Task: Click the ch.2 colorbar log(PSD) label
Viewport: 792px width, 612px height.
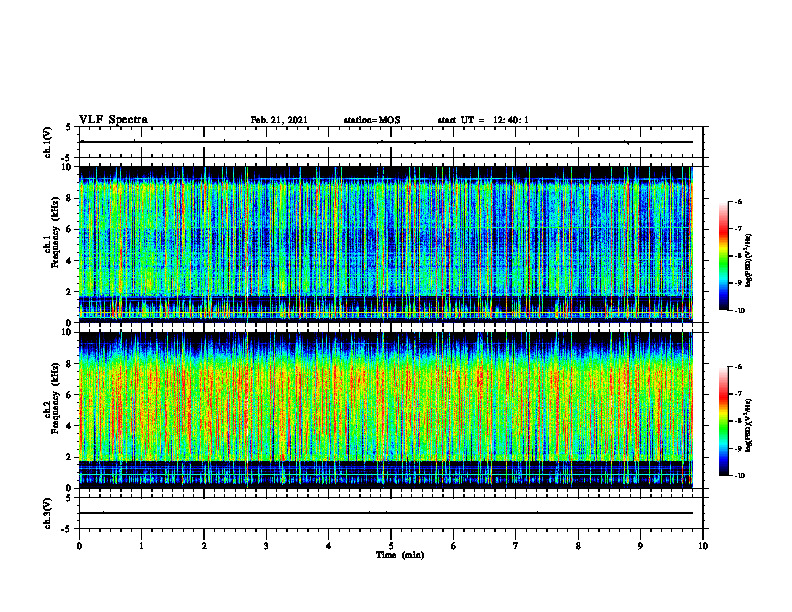Action: click(x=749, y=425)
